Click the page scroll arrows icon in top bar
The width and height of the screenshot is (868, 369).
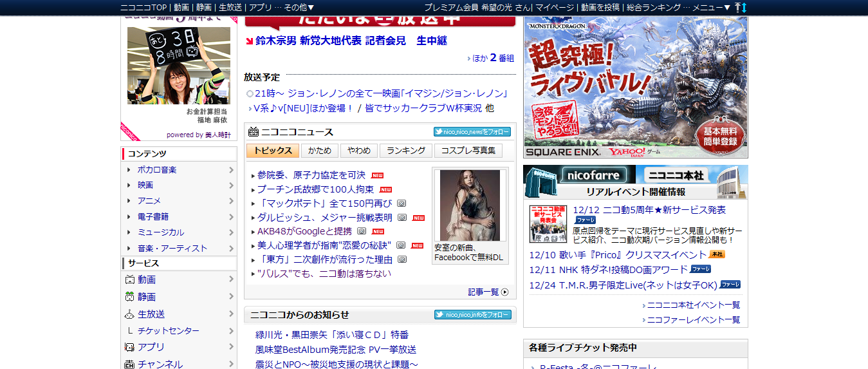pyautogui.click(x=741, y=7)
